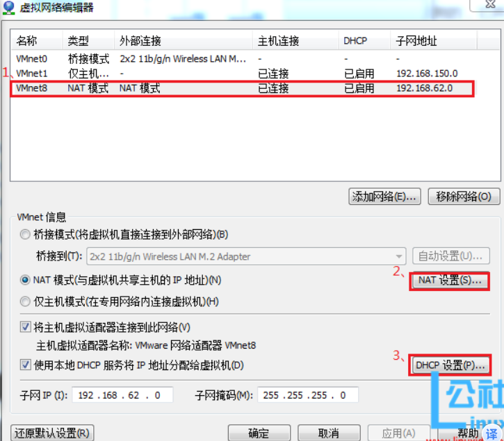
Task: Click the 类型 column header
Action: click(89, 41)
